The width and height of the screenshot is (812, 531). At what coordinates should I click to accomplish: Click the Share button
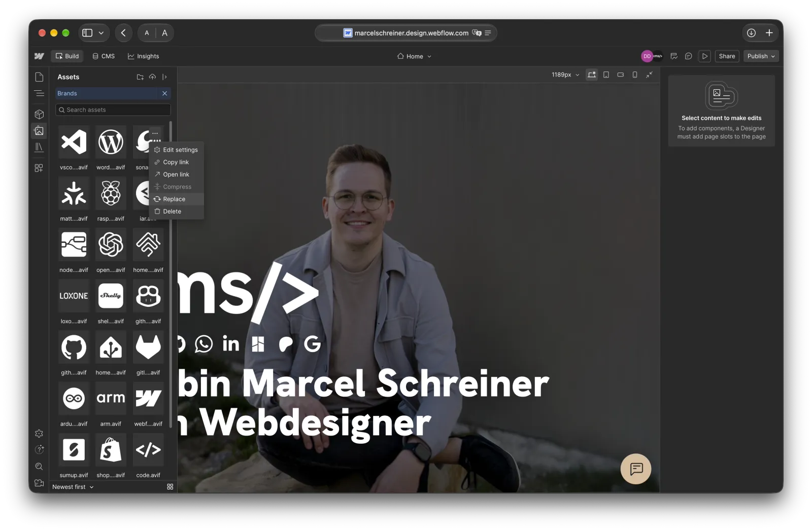click(x=727, y=56)
